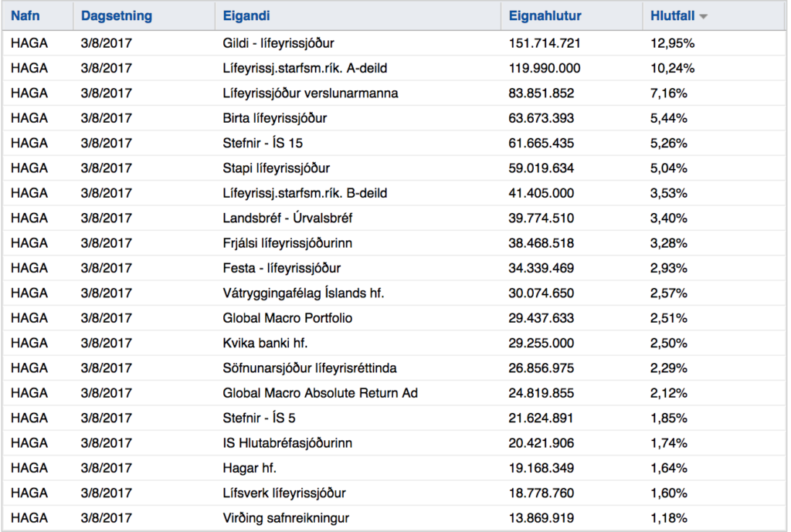Viewport: 791px width, 532px height.
Task: Select owner Kvika banki hf.
Action: pyautogui.click(x=265, y=343)
